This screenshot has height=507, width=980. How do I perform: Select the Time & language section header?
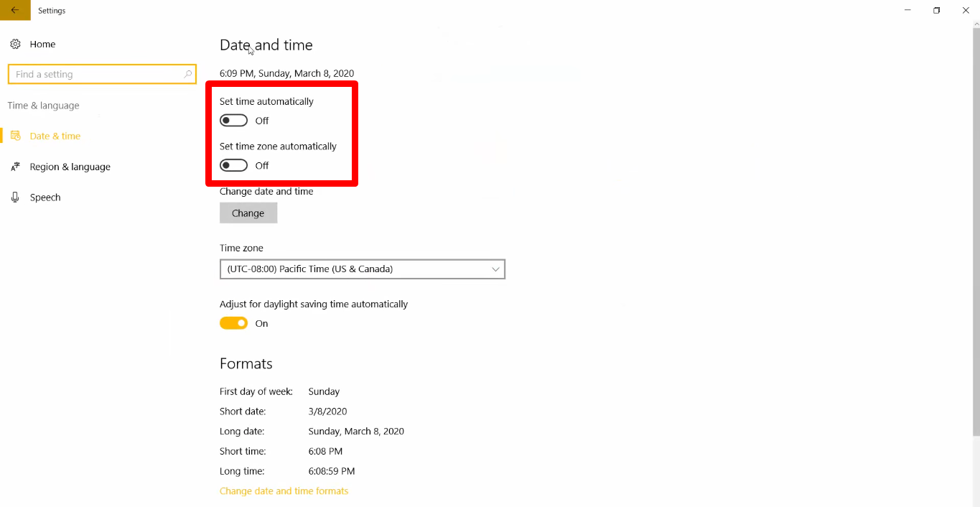click(43, 105)
